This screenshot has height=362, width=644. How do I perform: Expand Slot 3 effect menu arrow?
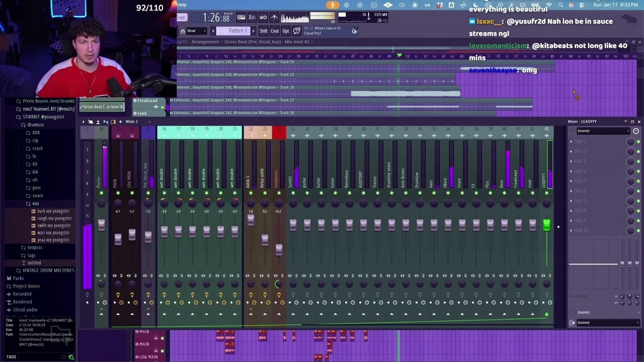(x=571, y=161)
